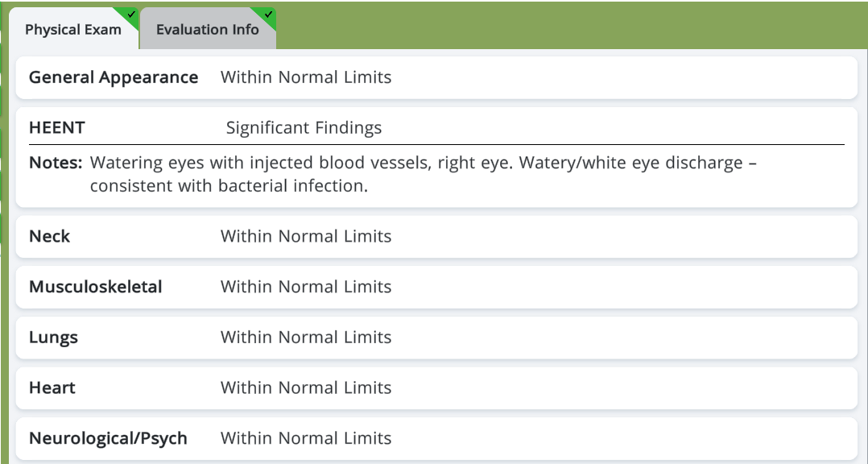Click Neck Within Normal Limits value

[306, 236]
